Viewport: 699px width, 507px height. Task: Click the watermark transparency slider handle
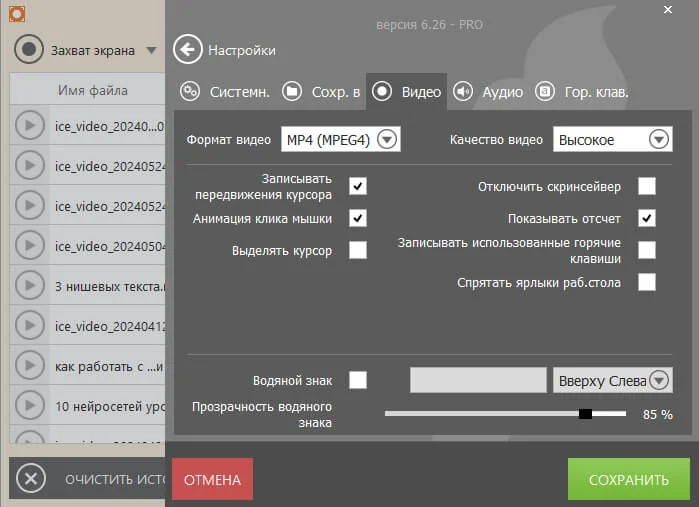(x=585, y=414)
